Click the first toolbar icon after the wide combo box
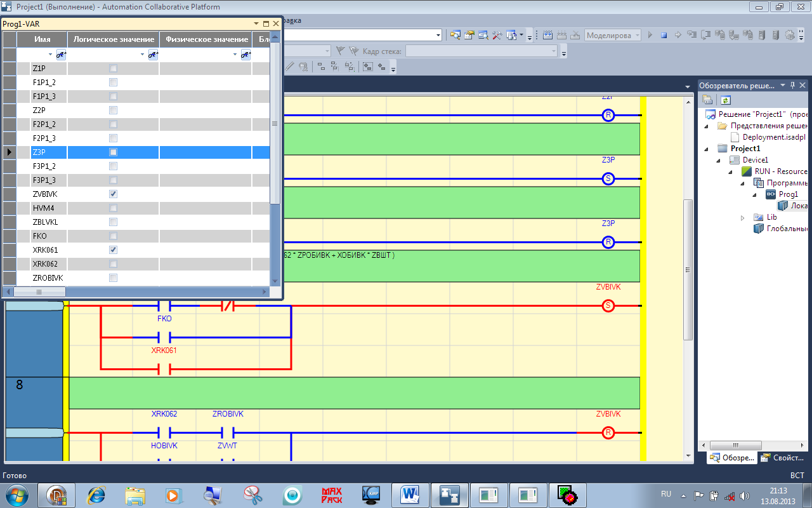The height and width of the screenshot is (508, 812). (x=455, y=35)
